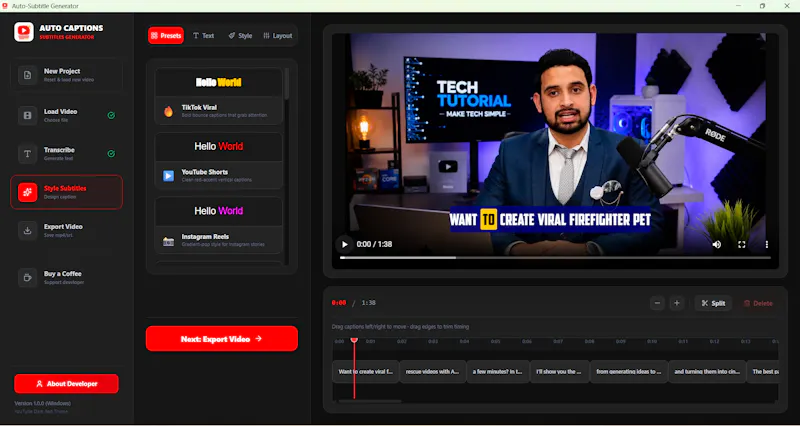Click the YouTube Shorts play icon
800x426 pixels.
pyautogui.click(x=168, y=176)
